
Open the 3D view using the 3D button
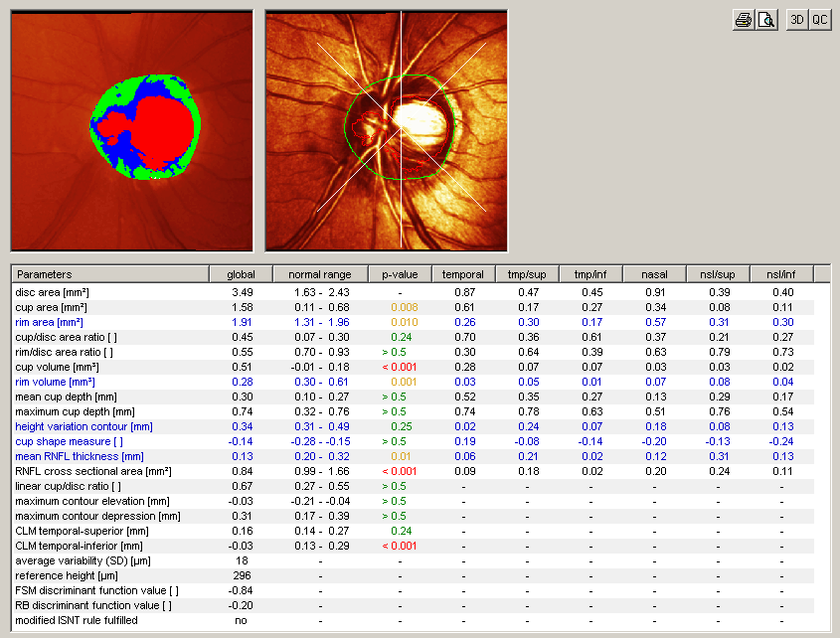pyautogui.click(x=796, y=19)
